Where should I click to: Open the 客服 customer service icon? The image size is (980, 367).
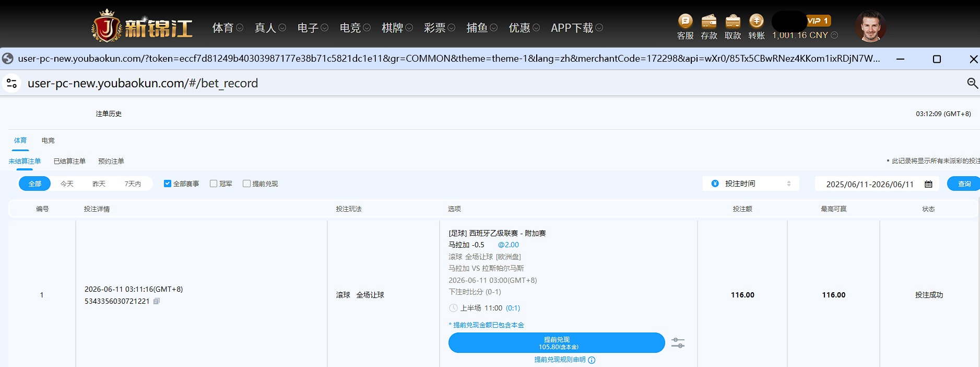click(685, 21)
